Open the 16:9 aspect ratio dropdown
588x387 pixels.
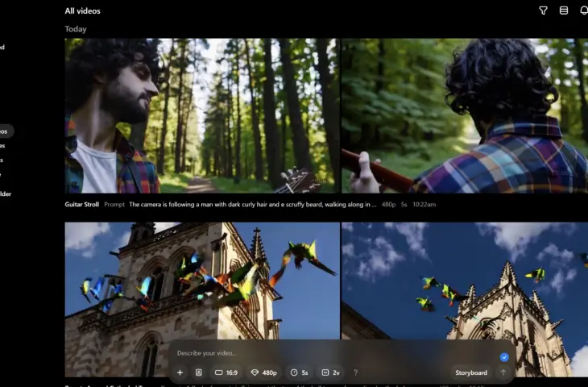(x=226, y=372)
